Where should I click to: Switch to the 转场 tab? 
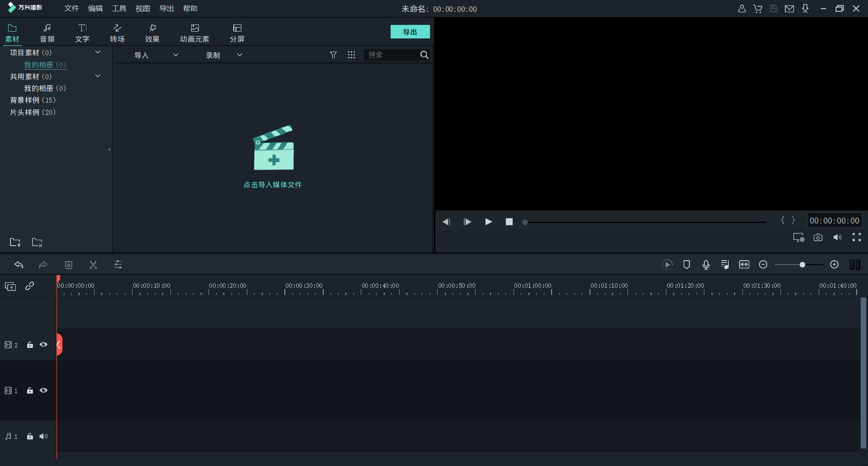117,33
